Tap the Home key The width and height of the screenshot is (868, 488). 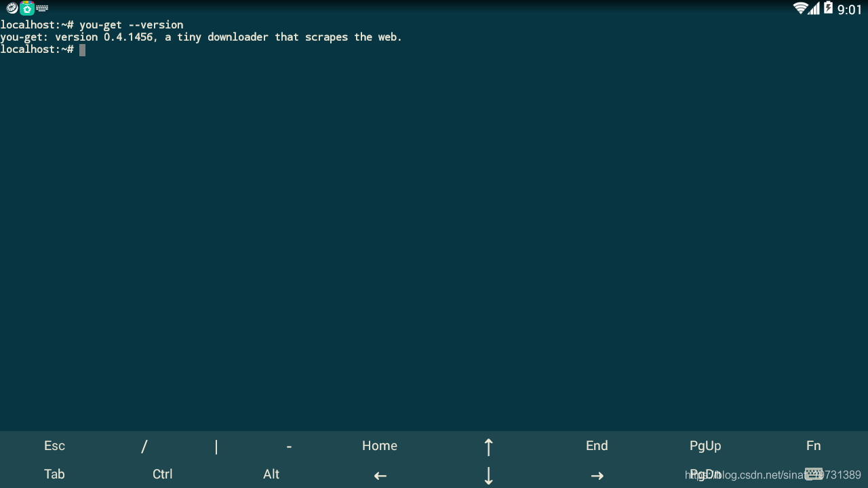point(380,445)
